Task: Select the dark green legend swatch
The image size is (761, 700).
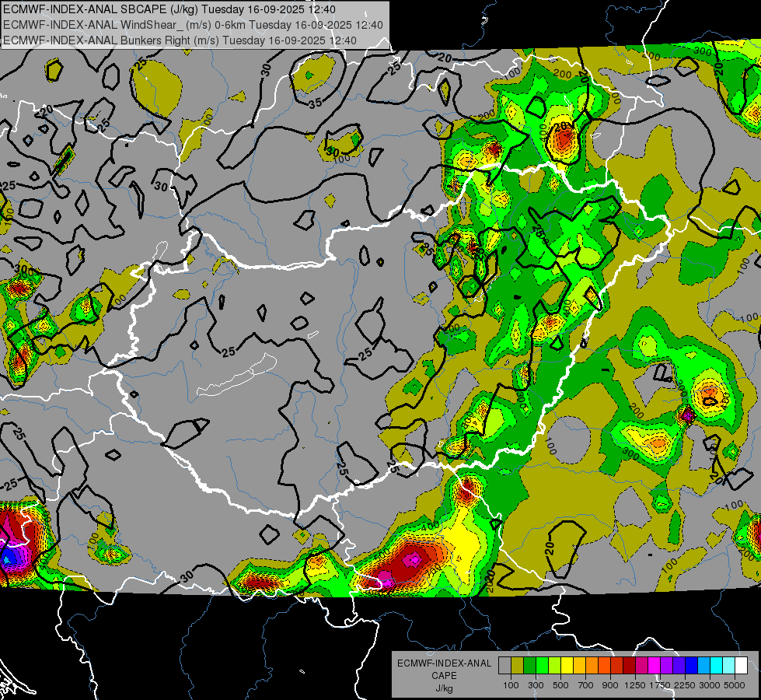Action: point(529,666)
